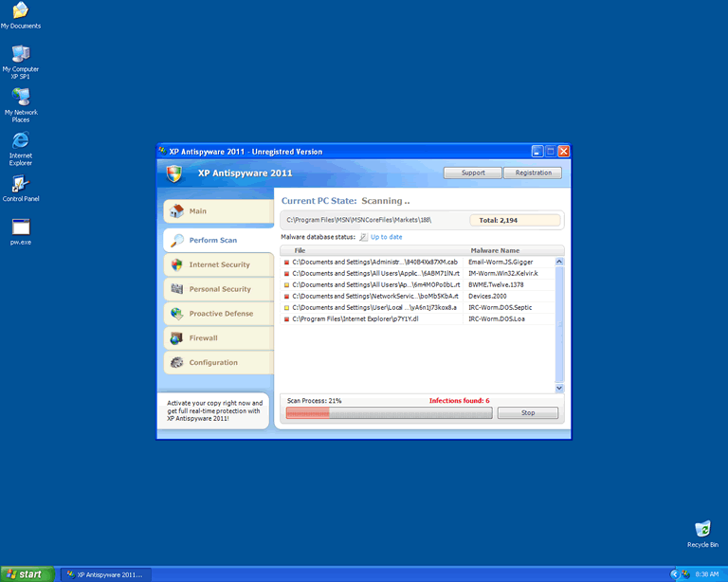The width and height of the screenshot is (728, 582).
Task: Click the Registration button
Action: [x=533, y=173]
